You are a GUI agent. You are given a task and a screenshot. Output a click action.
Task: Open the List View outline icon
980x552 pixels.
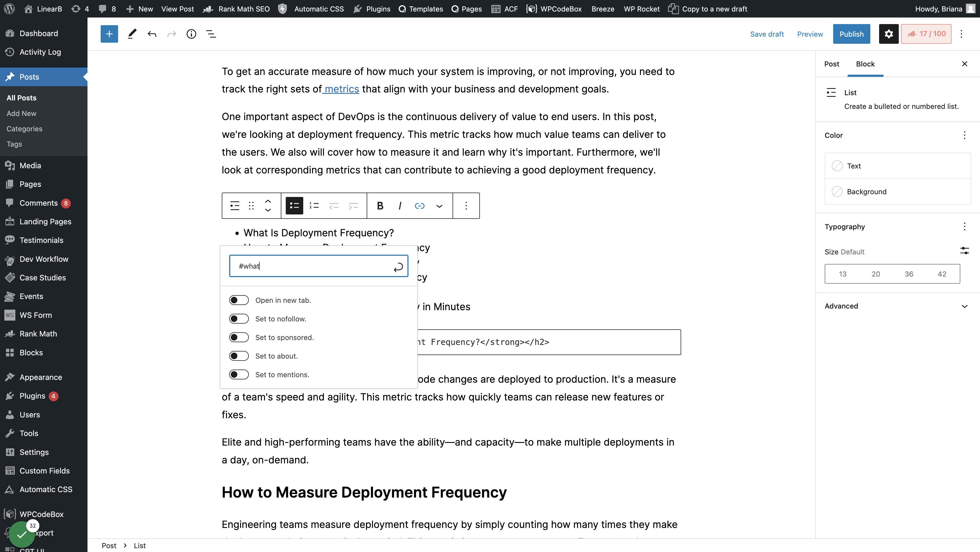(x=211, y=34)
